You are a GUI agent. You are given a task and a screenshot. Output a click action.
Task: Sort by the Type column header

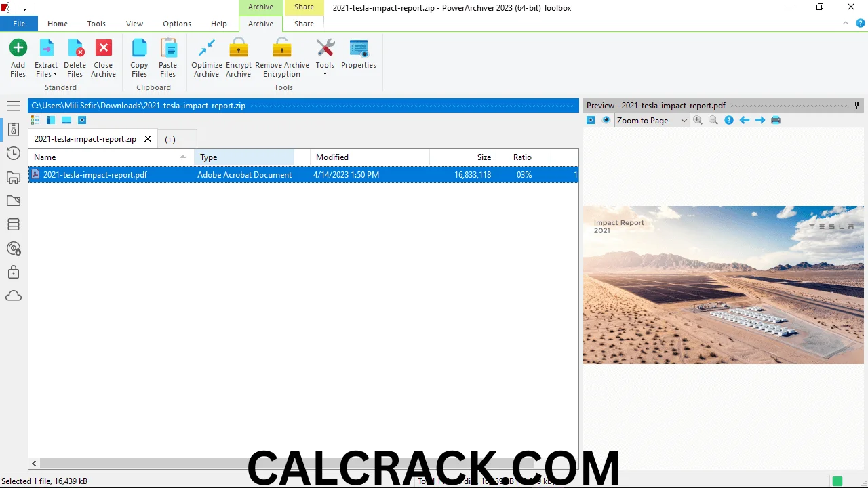(x=244, y=157)
